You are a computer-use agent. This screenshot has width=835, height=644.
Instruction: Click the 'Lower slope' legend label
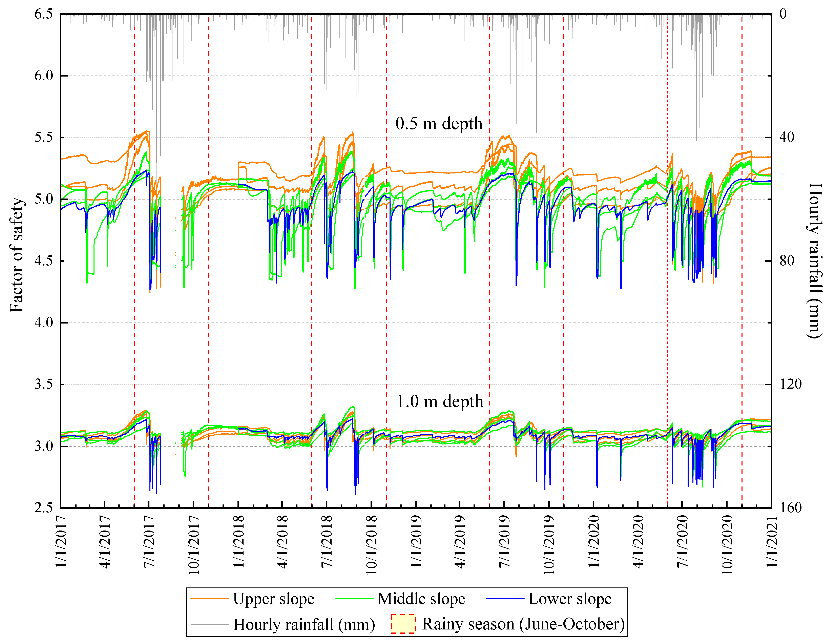pos(570,599)
